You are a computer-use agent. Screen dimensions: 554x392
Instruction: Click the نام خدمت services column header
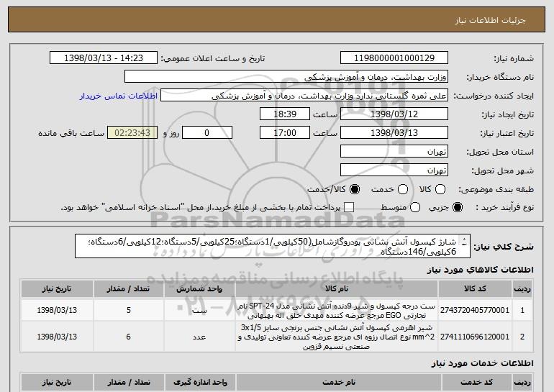[x=338, y=382]
